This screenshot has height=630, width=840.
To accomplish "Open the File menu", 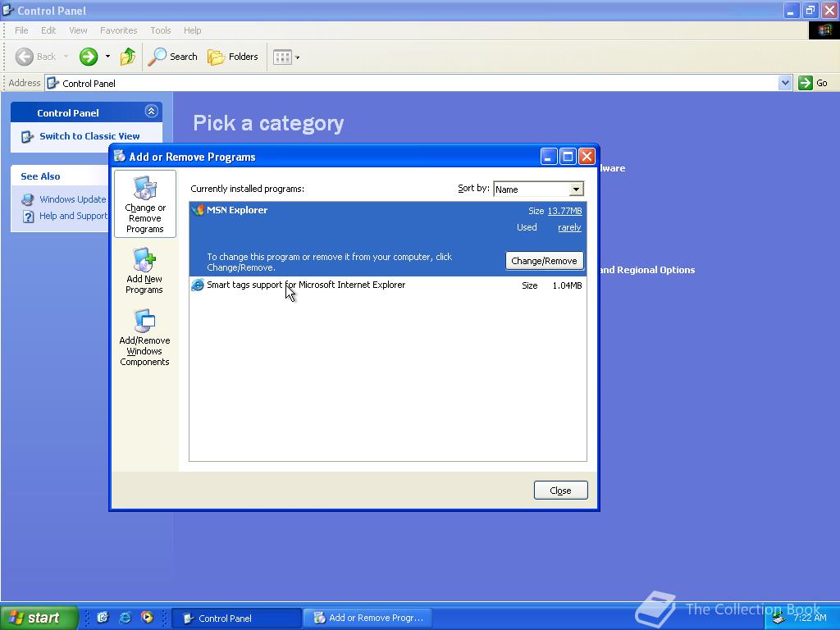I will pos(21,30).
